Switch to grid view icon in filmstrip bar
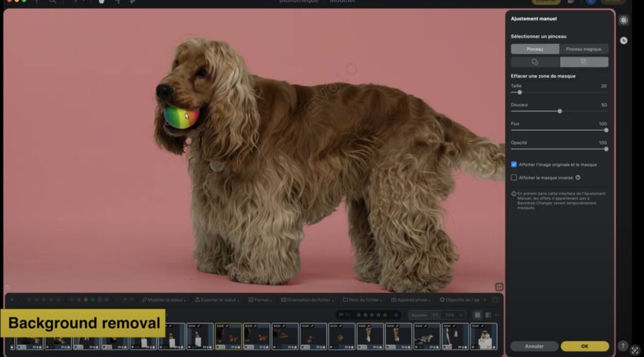This screenshot has width=644, height=357. (478, 315)
